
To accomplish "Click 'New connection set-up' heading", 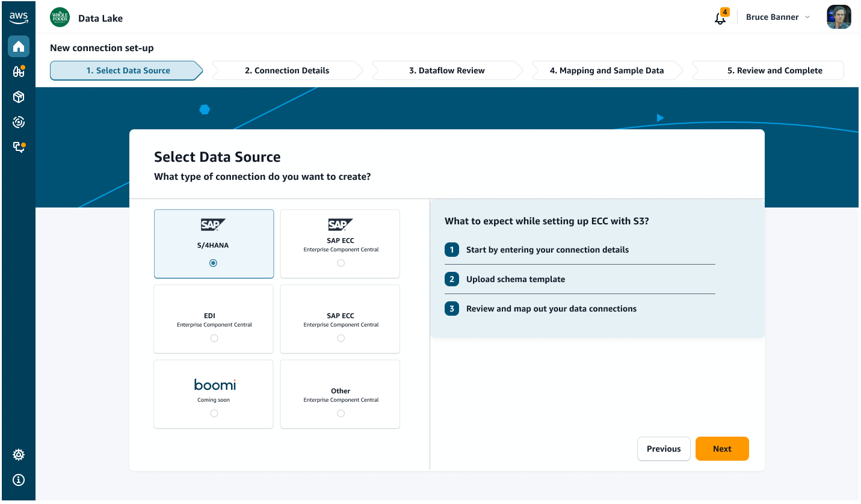I will coord(102,48).
